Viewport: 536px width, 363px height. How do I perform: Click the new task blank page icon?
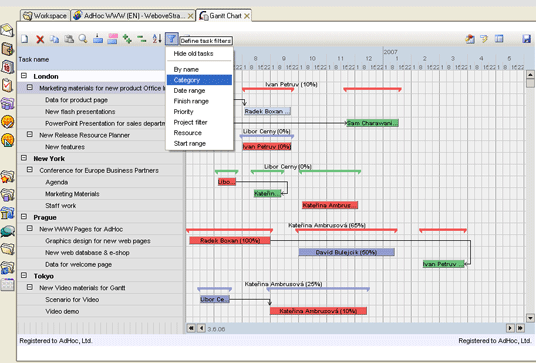[x=25, y=39]
